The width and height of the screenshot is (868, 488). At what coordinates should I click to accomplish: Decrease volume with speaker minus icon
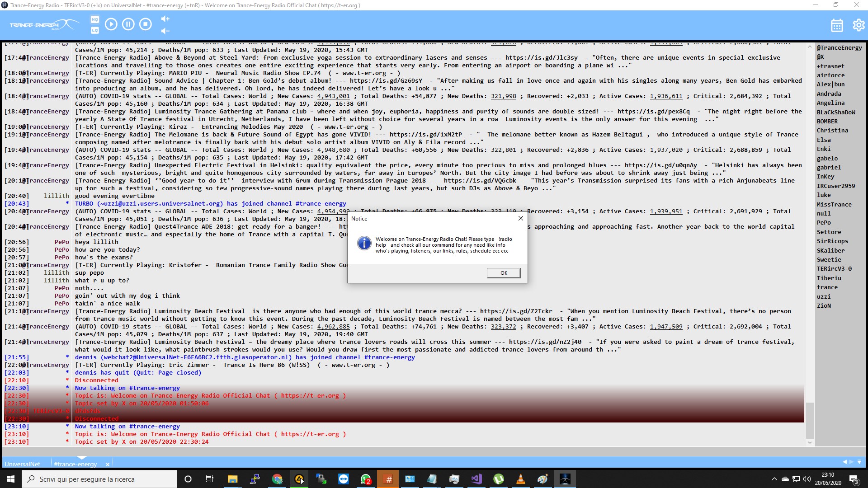click(165, 31)
